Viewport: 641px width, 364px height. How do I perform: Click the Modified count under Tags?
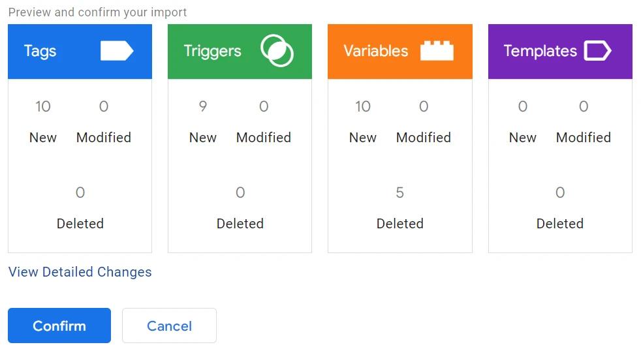104,106
